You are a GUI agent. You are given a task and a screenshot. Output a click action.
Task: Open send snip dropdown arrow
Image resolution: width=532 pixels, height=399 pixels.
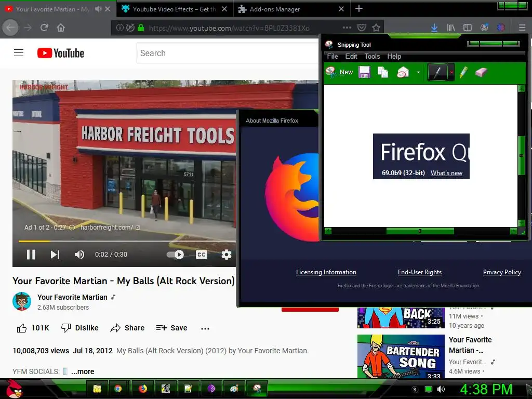(x=418, y=72)
